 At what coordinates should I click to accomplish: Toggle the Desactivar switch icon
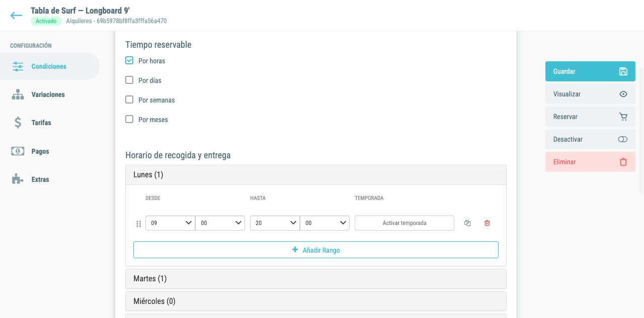[623, 139]
